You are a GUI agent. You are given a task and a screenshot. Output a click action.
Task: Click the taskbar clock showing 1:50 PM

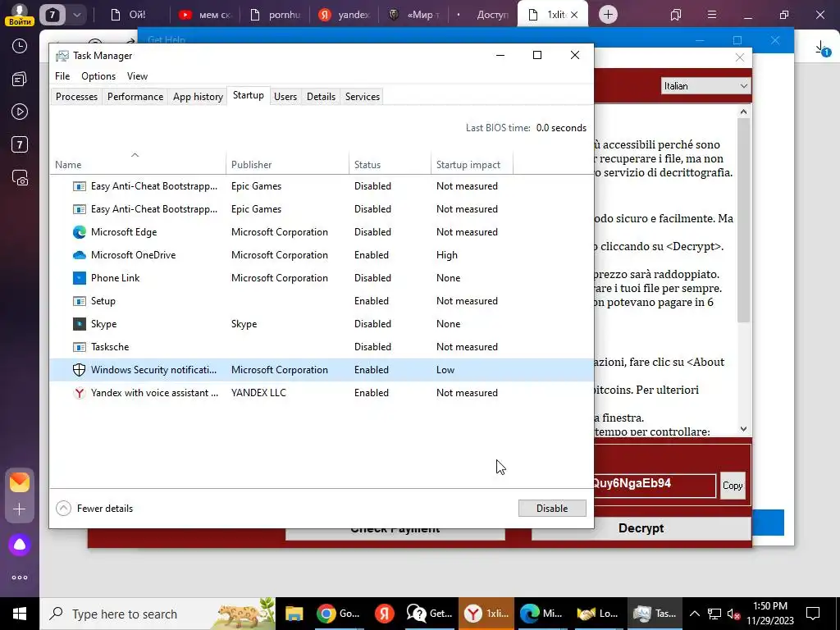pyautogui.click(x=769, y=614)
